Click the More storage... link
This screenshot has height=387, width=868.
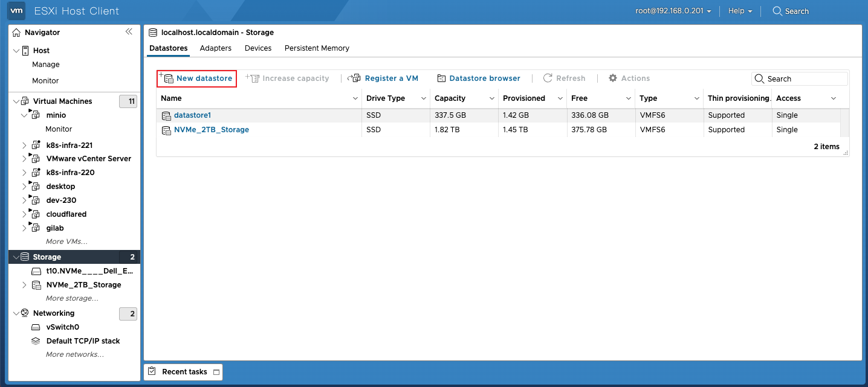(72, 298)
